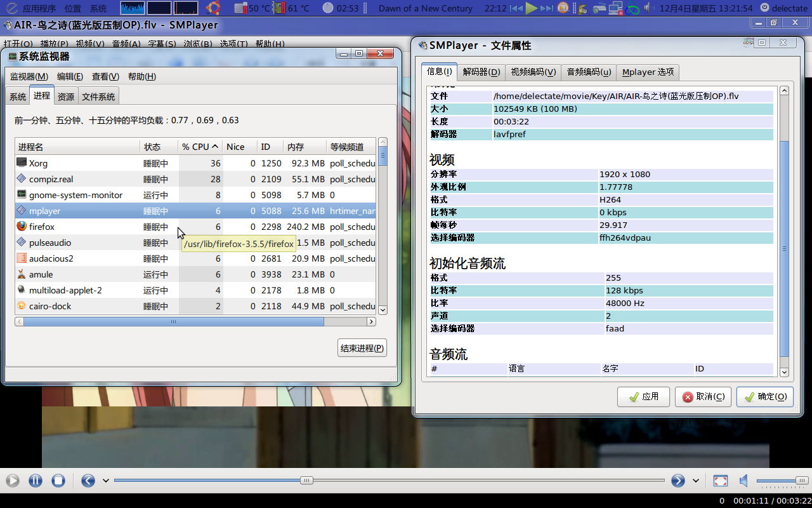Click the process list vertical scrollbar down arrow

[383, 310]
